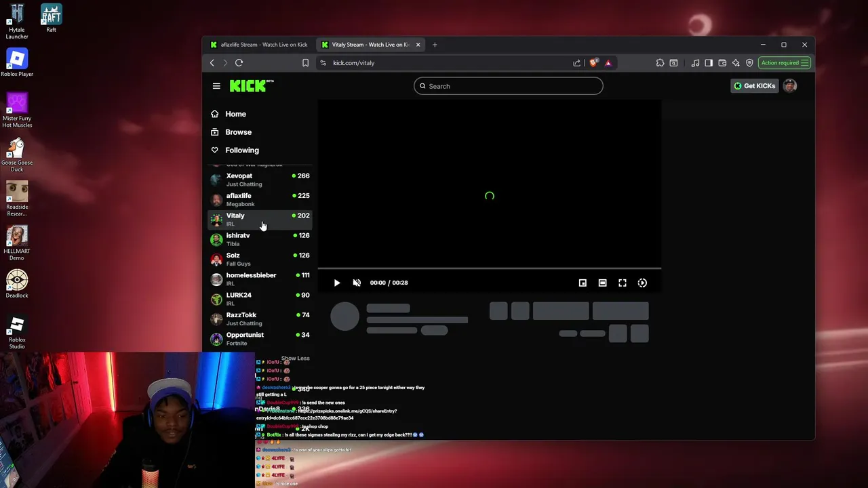
Task: Open LURK24 channel in sidebar
Action: pyautogui.click(x=260, y=299)
